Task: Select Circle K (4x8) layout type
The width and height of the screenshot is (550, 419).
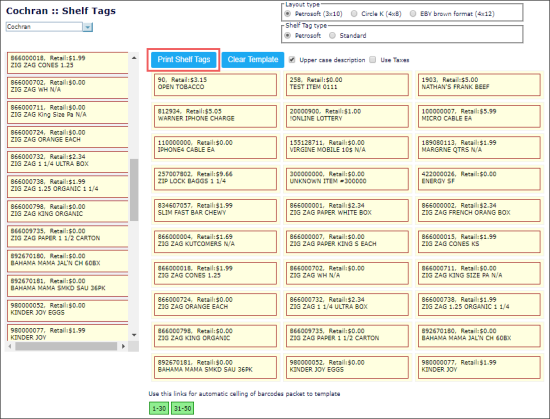Action: tap(354, 14)
